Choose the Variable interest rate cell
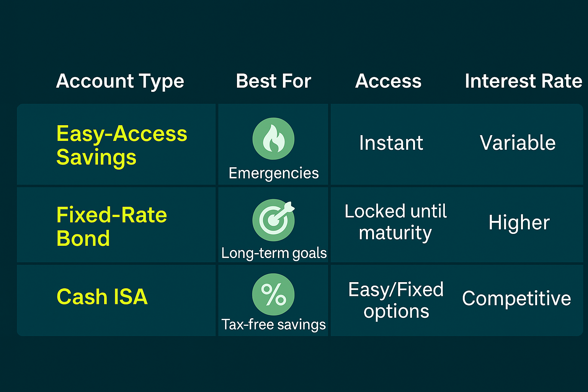Viewport: 588px width, 392px height. (518, 143)
